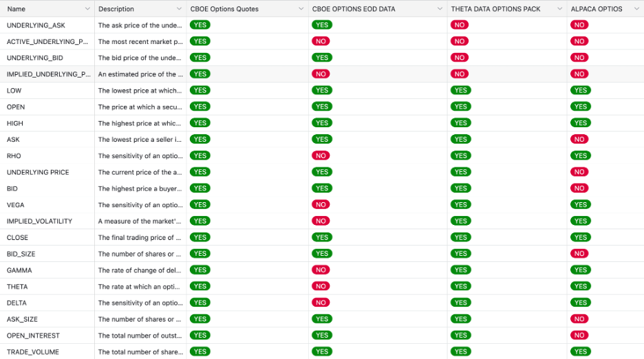Click IMPLIED_UNDERLYING_P's ALPACA NO badge
This screenshot has height=359, width=644.
[x=579, y=74]
